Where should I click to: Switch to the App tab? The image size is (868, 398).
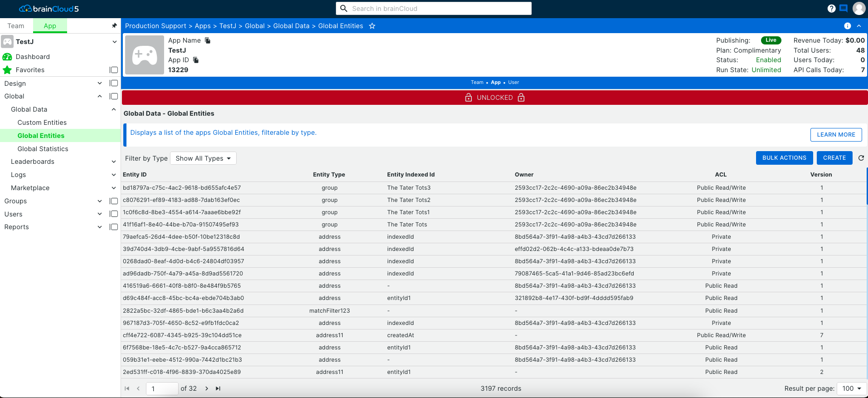coord(50,26)
